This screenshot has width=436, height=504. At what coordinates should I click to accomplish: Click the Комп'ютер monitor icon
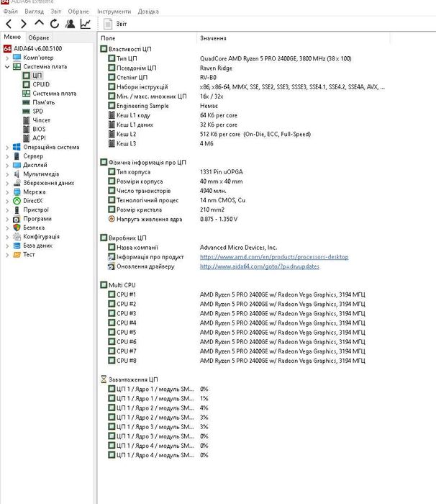17,58
